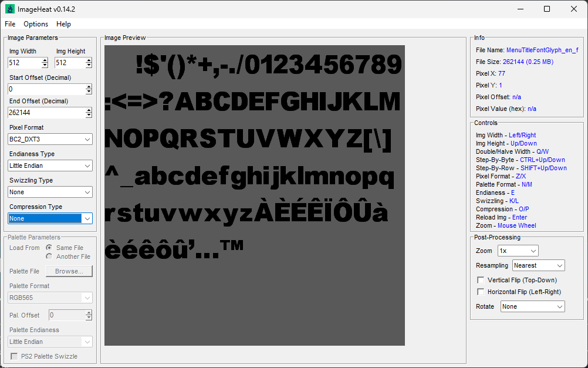
Task: Click the file name MenuTitleFontGlyph_en_f
Action: (542, 50)
